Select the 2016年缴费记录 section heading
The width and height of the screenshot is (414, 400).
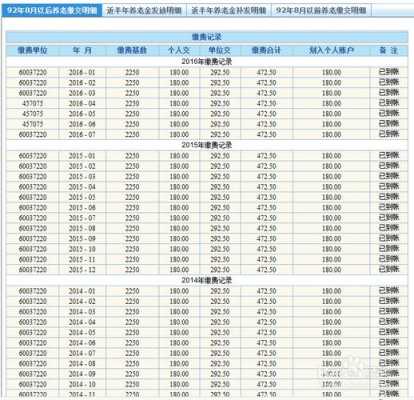point(207,61)
